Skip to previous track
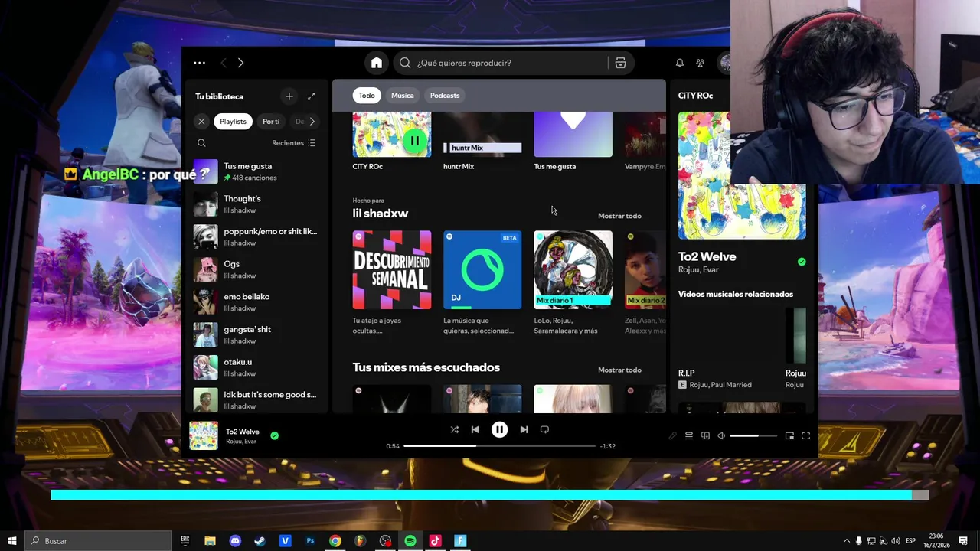Screen dimensions: 980x551 (475, 429)
